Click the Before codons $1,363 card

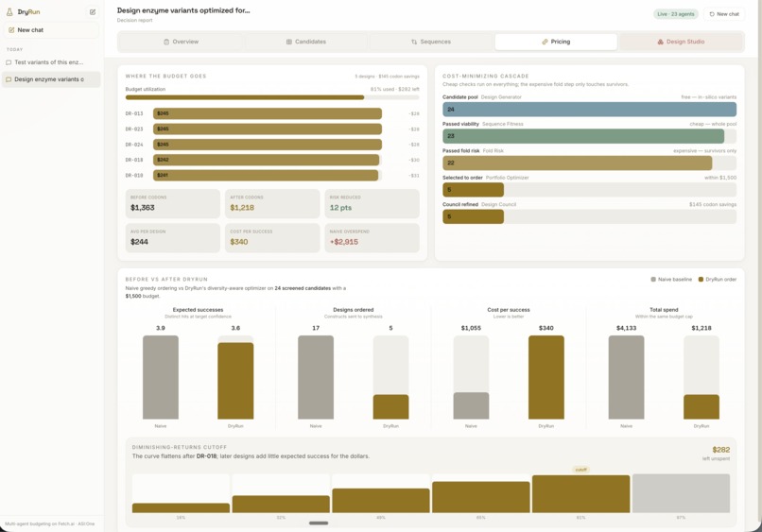tap(172, 203)
